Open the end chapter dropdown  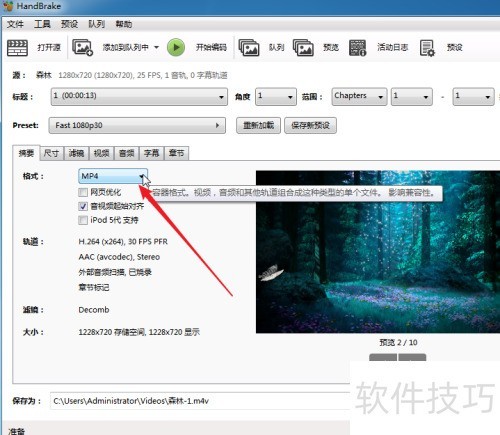[473, 97]
